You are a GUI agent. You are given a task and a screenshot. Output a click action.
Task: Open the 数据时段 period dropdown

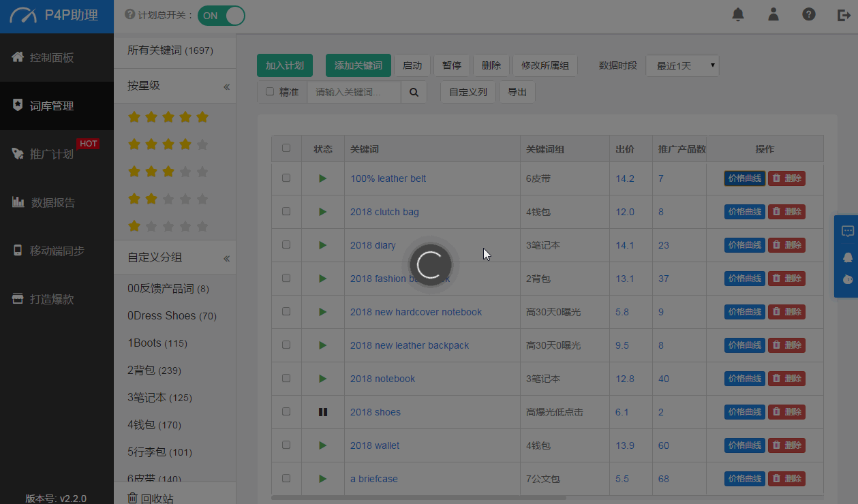click(x=682, y=66)
